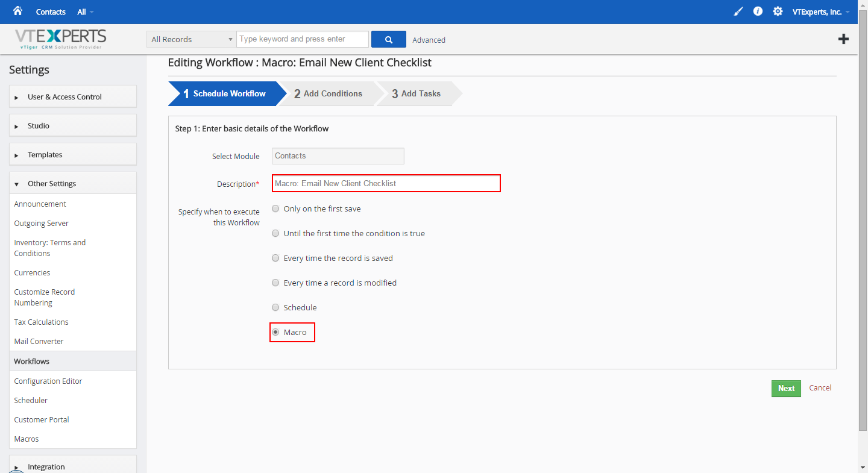
Task: Open the Contacts module tab
Action: pyautogui.click(x=51, y=12)
